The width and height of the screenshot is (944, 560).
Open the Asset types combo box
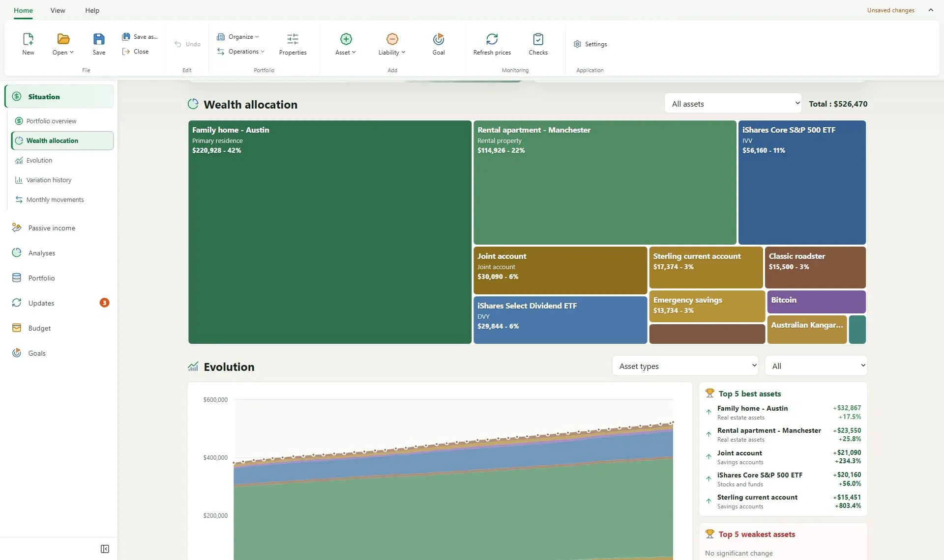685,366
